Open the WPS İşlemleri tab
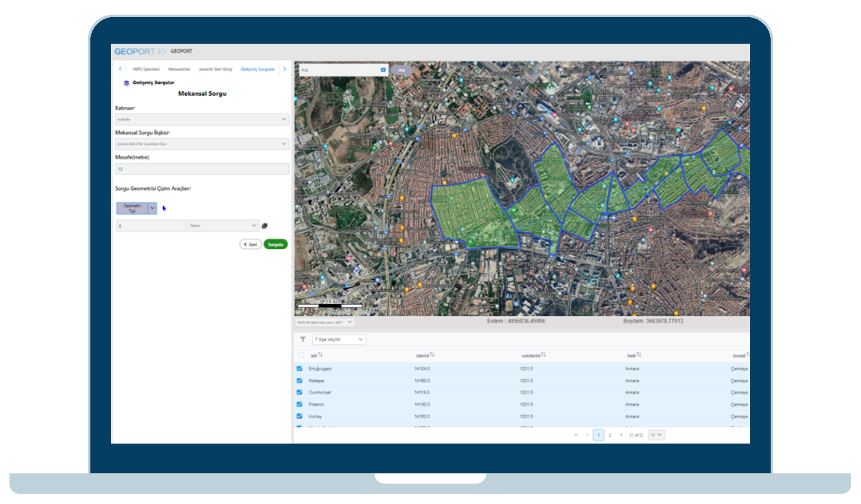The image size is (861, 504). coord(146,69)
